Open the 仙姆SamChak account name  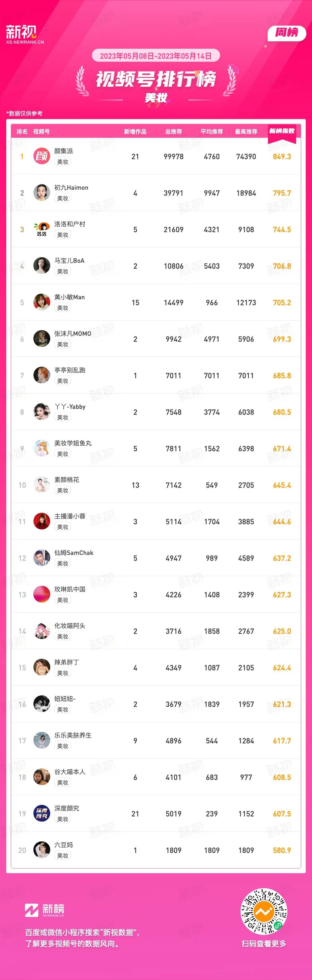point(74,553)
